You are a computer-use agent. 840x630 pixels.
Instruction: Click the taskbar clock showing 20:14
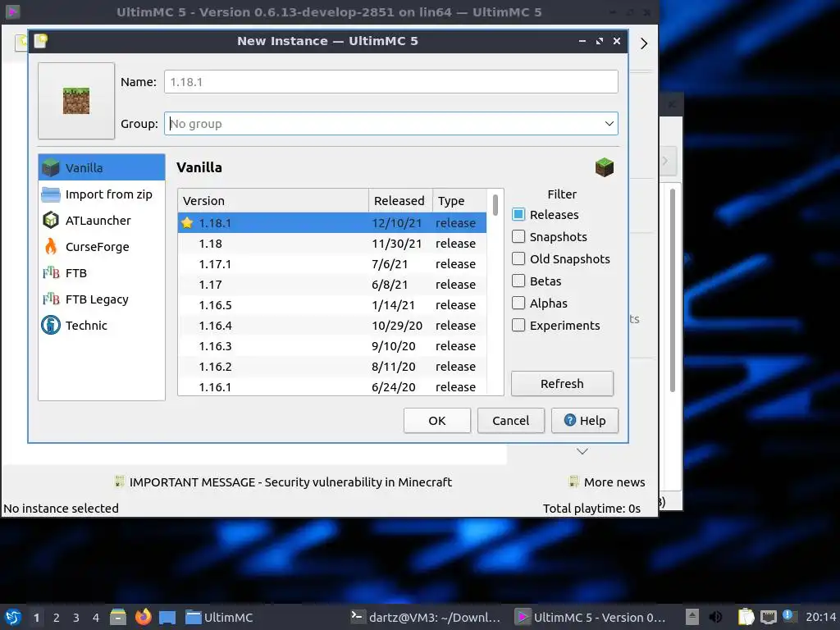tap(820, 617)
